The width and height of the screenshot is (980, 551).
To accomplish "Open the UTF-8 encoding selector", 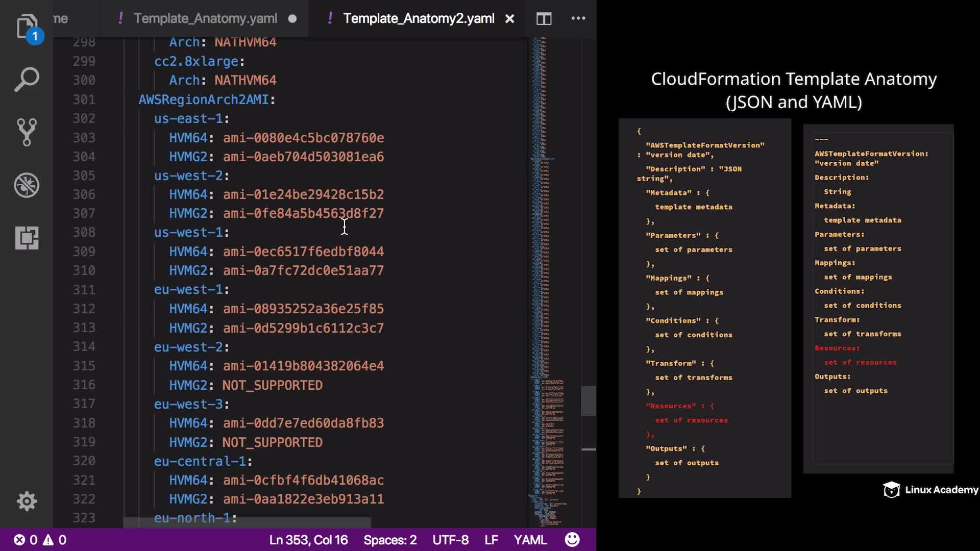I will click(x=450, y=540).
